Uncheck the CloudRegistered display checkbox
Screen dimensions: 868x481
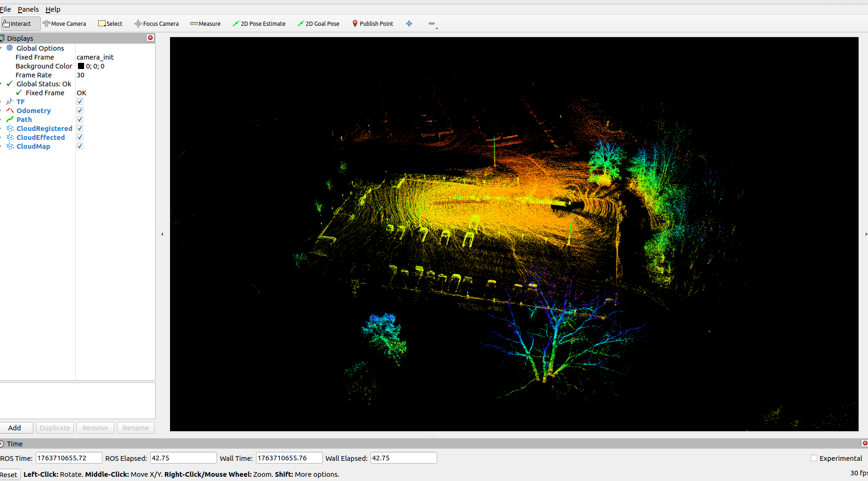click(80, 128)
